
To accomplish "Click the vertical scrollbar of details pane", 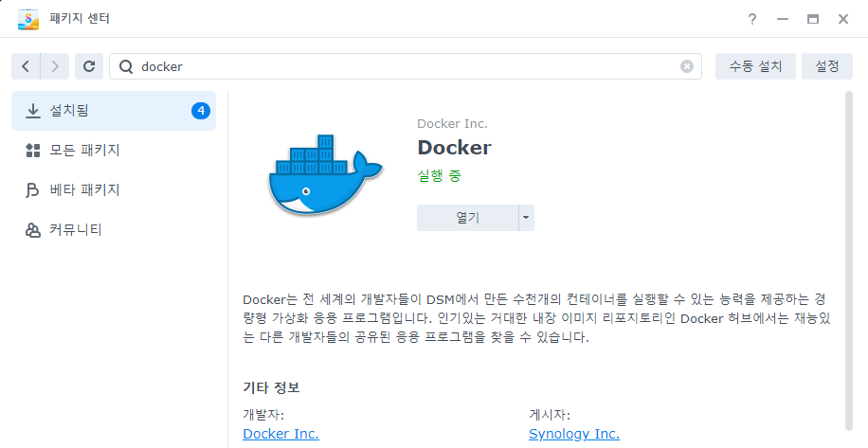I will (849, 260).
